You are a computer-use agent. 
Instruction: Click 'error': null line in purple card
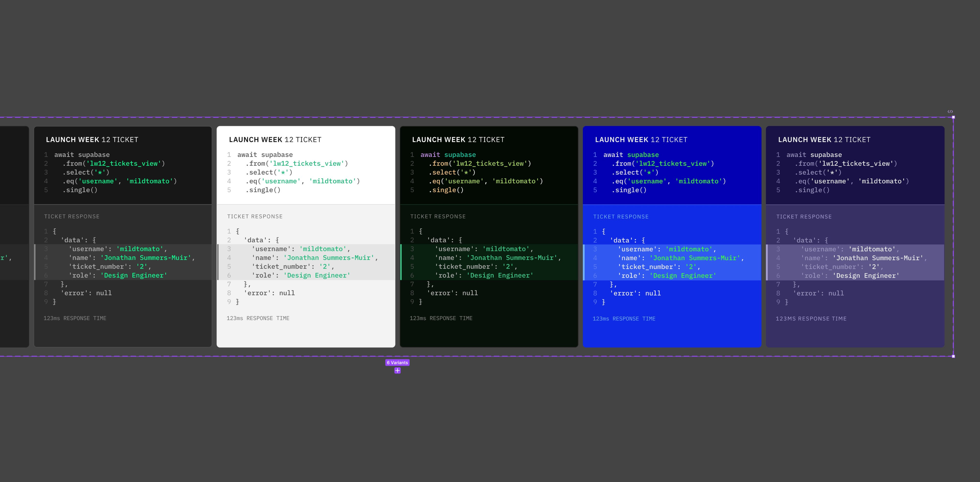pos(818,294)
